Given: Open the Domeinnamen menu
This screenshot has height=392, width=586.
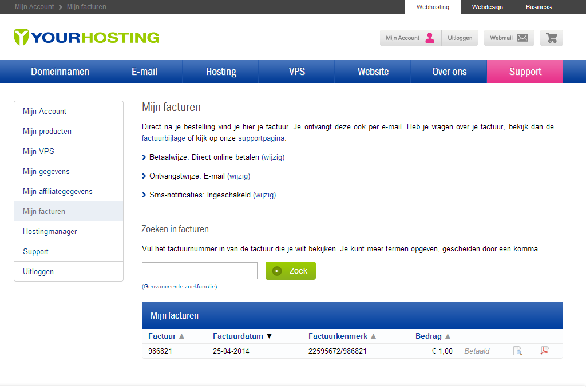Looking at the screenshot, I should 60,72.
